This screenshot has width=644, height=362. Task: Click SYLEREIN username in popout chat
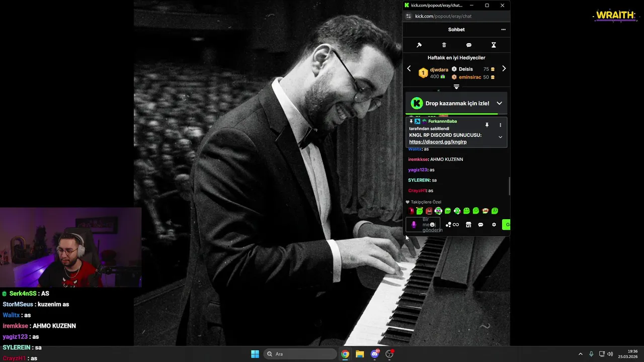click(419, 180)
